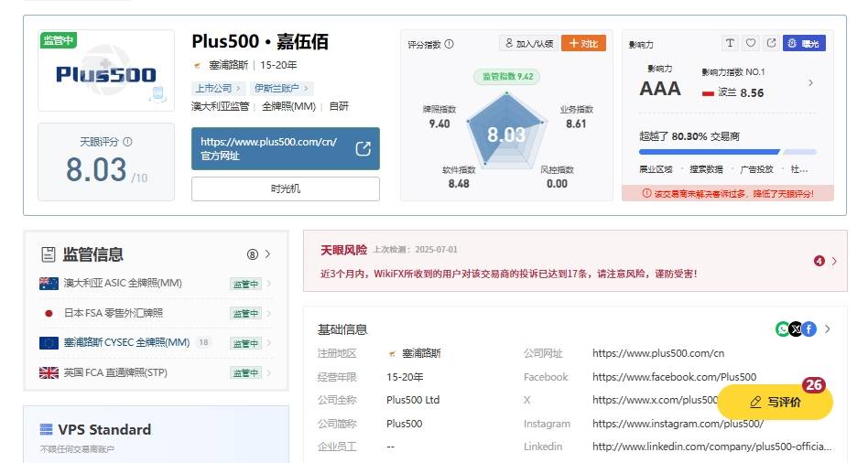
Task: Open the 澳大利亚 ASIC 全牌照(MM) row
Action: click(x=156, y=284)
